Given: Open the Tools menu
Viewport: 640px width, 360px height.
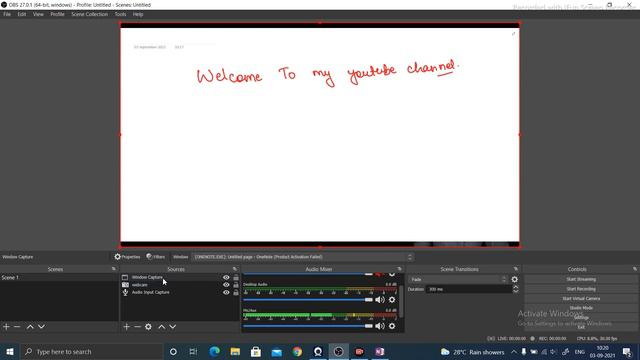Looking at the screenshot, I should (120, 14).
